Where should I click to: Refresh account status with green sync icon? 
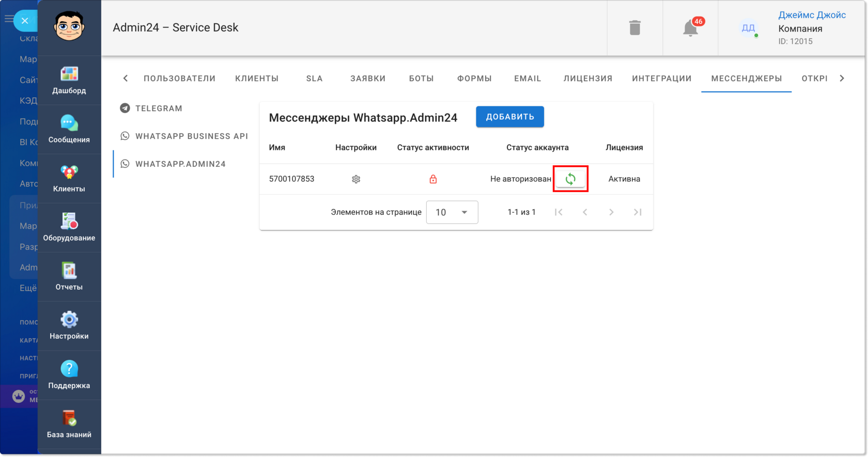click(570, 179)
